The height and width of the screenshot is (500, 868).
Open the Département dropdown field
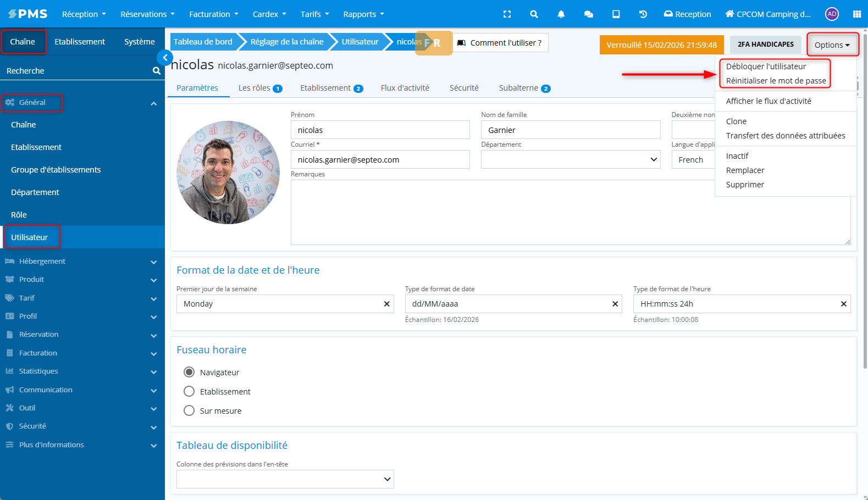(570, 160)
